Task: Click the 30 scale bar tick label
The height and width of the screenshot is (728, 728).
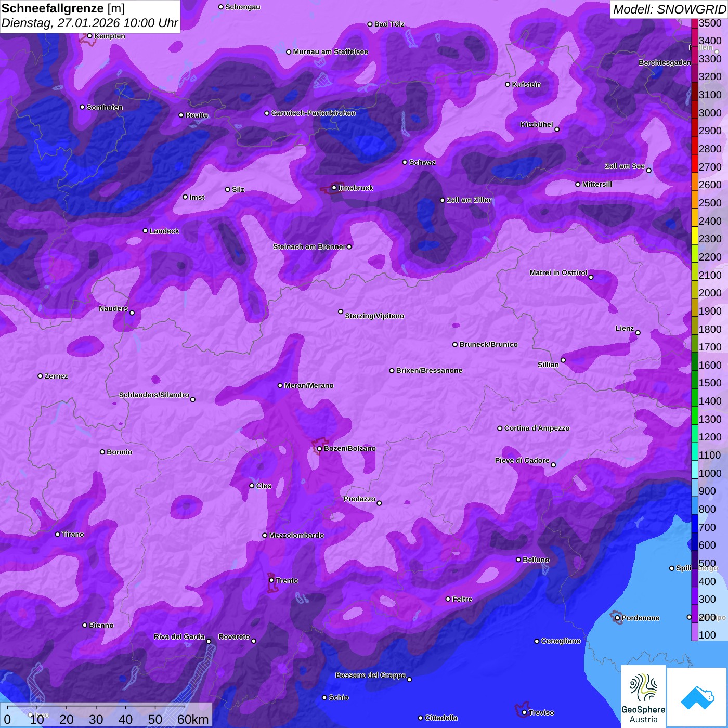Action: pyautogui.click(x=96, y=719)
